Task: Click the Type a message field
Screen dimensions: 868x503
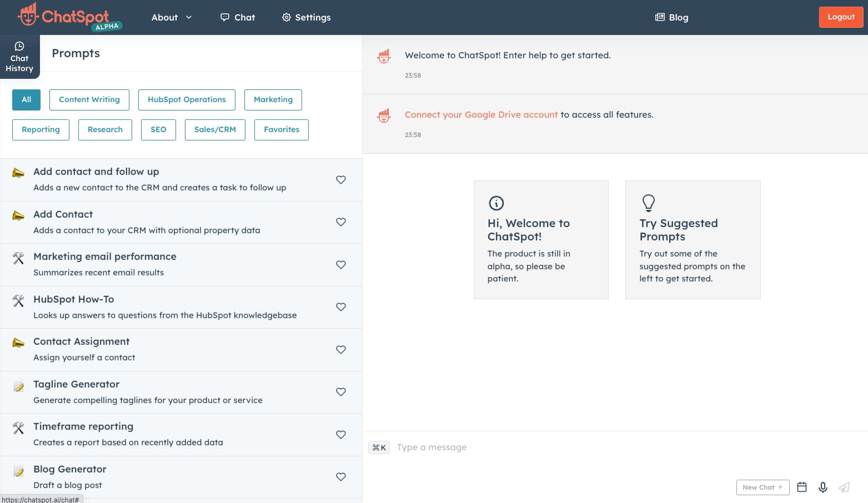Action: (555, 447)
